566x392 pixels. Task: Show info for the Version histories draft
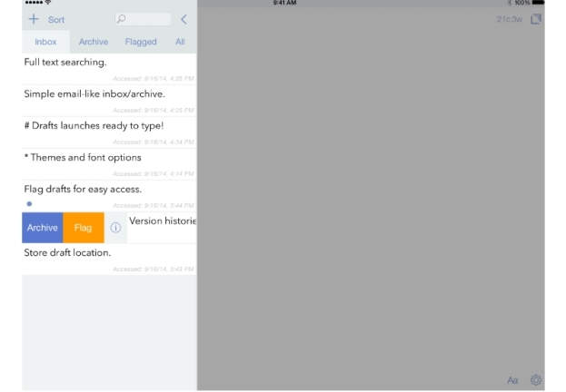115,228
